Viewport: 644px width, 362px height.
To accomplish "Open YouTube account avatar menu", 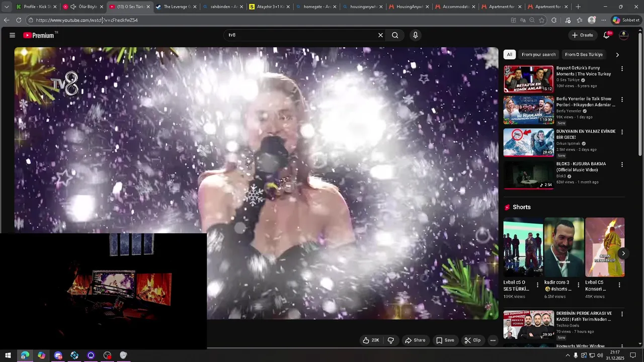I will coord(623,35).
